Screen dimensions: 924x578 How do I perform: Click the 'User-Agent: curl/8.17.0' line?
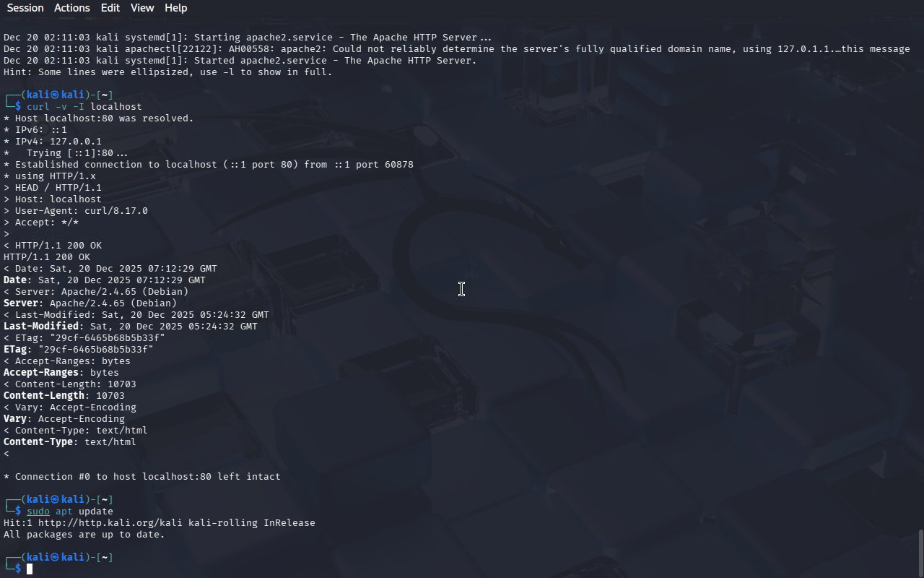pos(76,211)
